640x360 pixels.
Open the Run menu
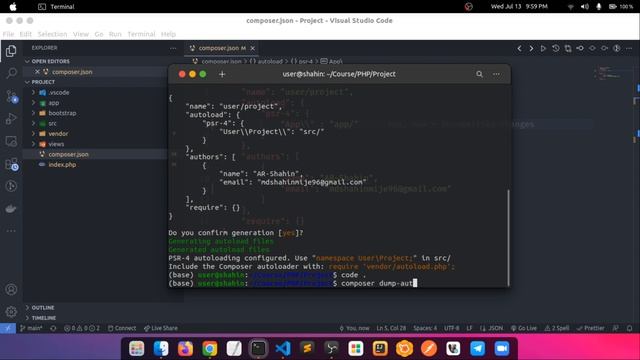tap(115, 34)
